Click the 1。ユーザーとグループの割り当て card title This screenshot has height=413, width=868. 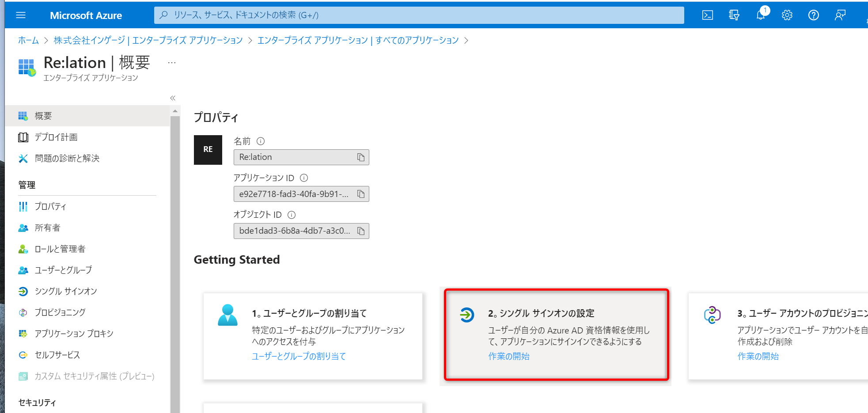coord(310,313)
